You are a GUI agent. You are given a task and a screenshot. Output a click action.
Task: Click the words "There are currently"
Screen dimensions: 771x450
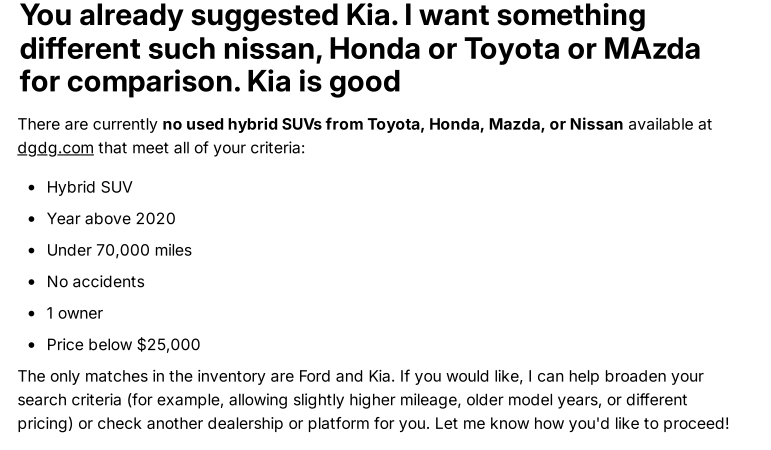pyautogui.click(x=88, y=124)
